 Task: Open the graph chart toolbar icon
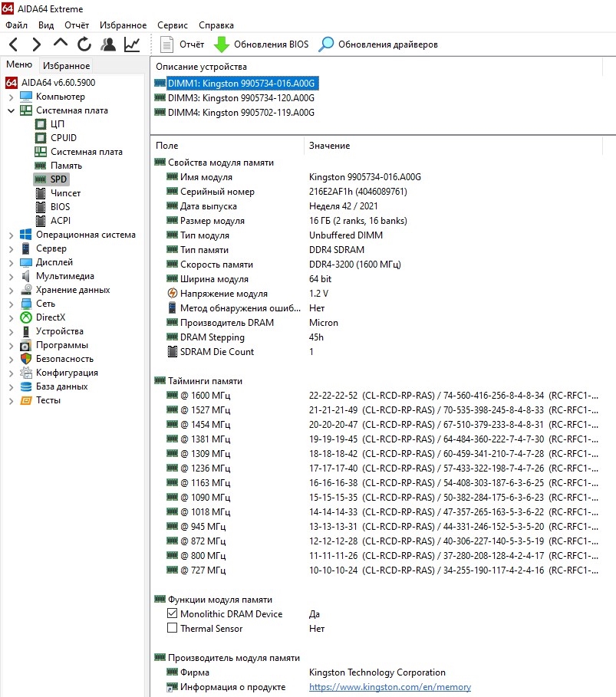(x=132, y=44)
